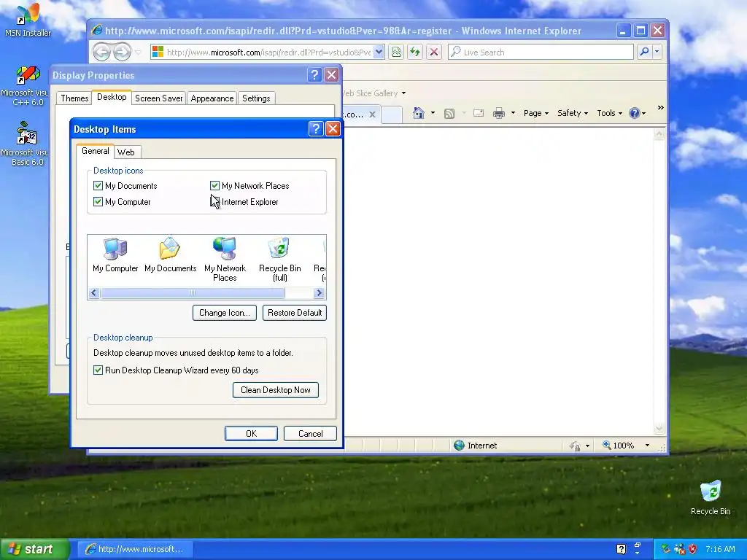
Task: Select the My Documents icon in Desktop Items list
Action: click(x=170, y=255)
